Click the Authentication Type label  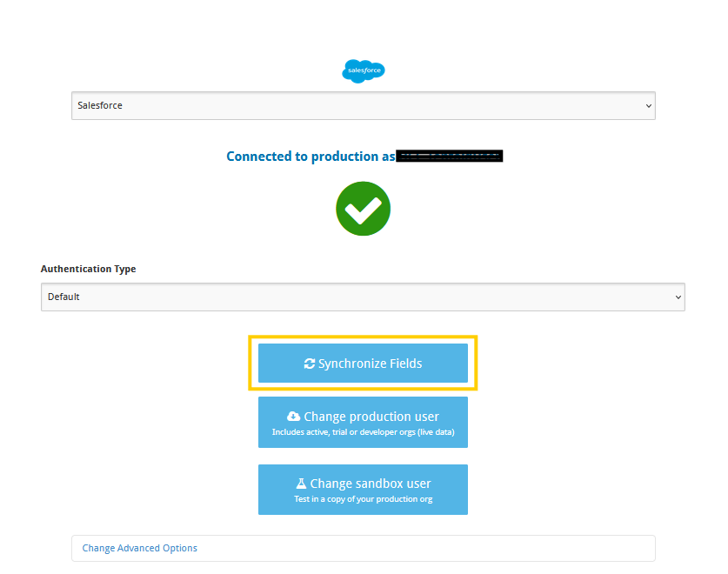pos(88,269)
